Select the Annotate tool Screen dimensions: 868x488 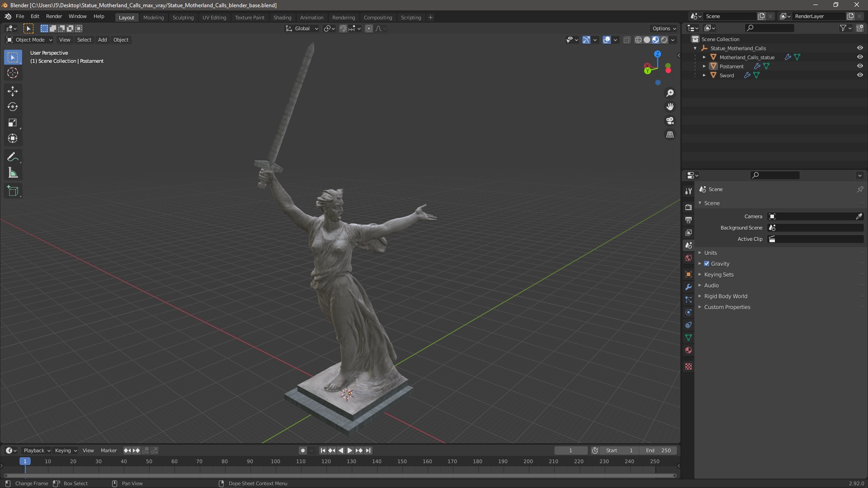pyautogui.click(x=13, y=157)
